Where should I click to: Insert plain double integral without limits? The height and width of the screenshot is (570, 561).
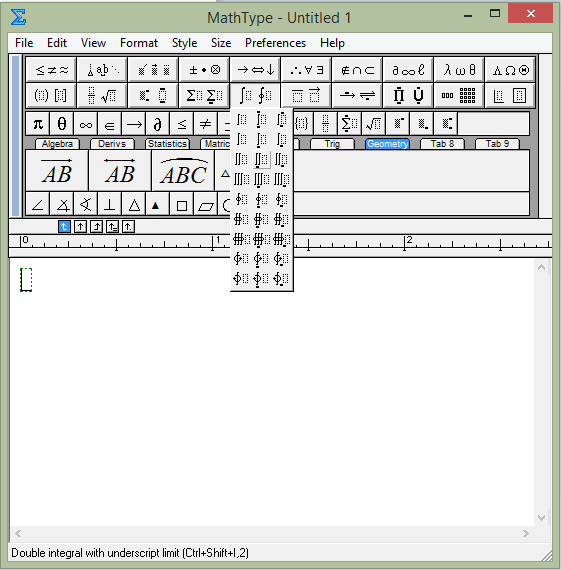pyautogui.click(x=242, y=160)
